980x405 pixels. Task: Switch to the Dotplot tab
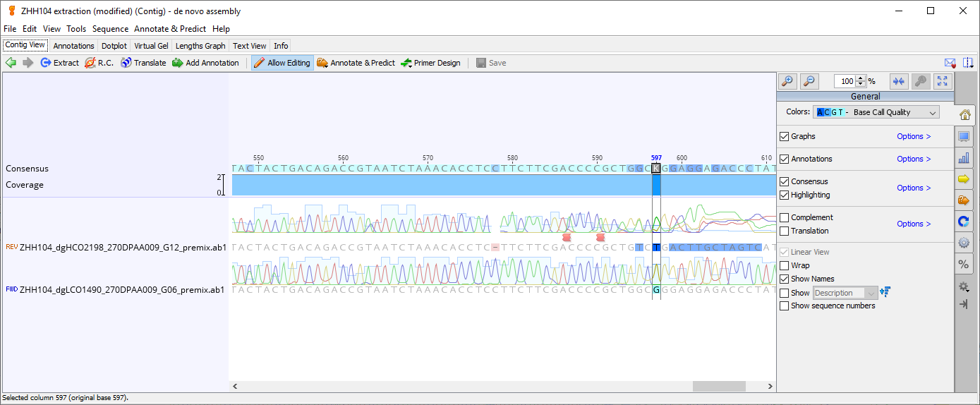[114, 46]
